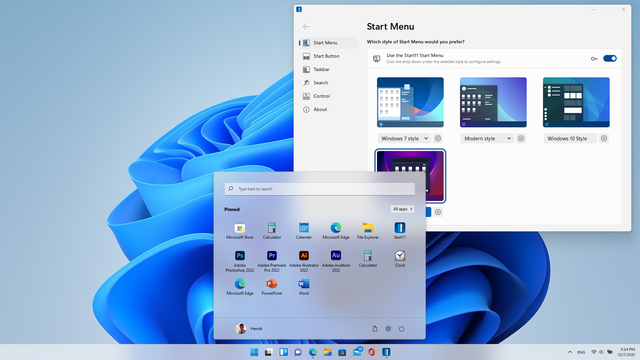The image size is (640, 360).
Task: Open Adobe Illustrator 2022
Action: 304,261
